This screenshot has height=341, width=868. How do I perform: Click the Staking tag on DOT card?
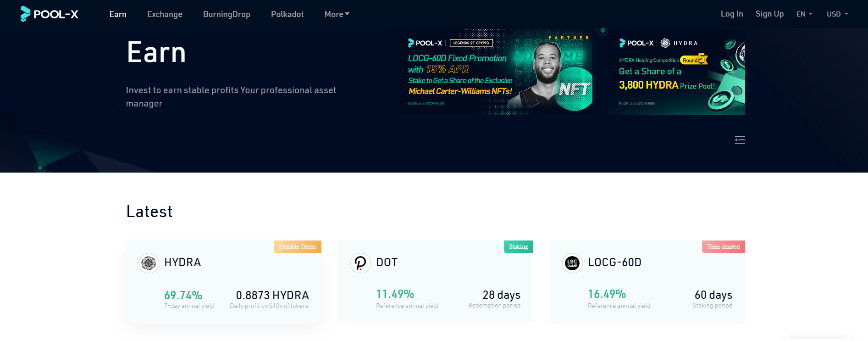(x=518, y=246)
